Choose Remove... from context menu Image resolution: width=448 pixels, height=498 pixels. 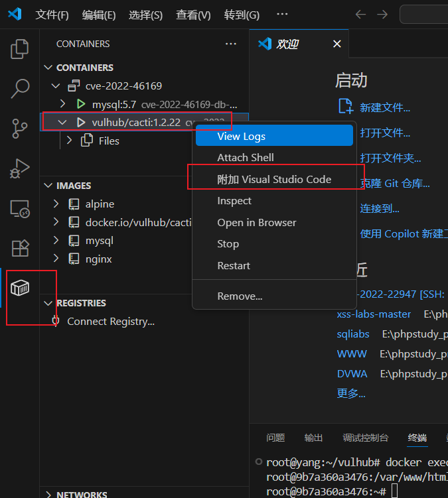[x=274, y=296]
